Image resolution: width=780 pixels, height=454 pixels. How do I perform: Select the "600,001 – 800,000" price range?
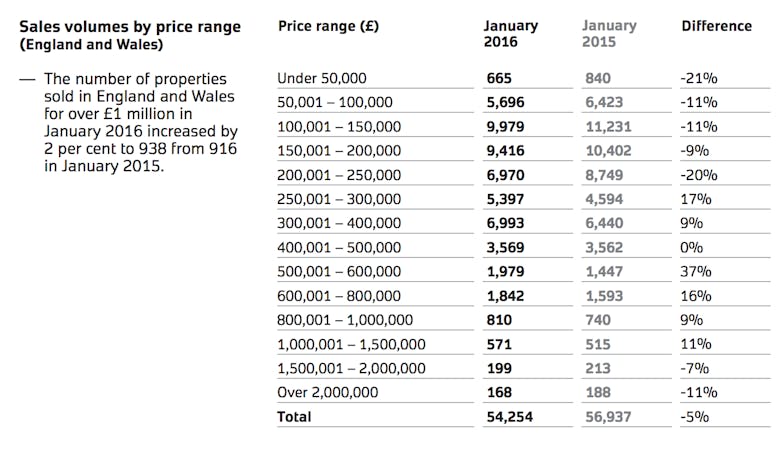(339, 296)
